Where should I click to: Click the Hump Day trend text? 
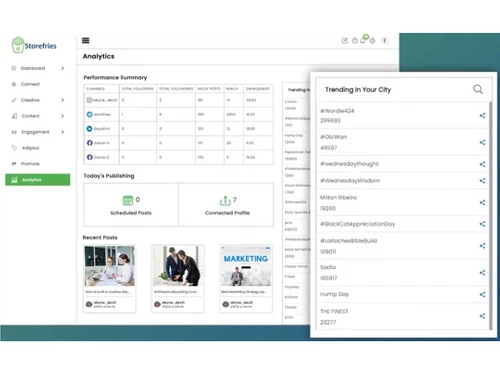tap(334, 294)
